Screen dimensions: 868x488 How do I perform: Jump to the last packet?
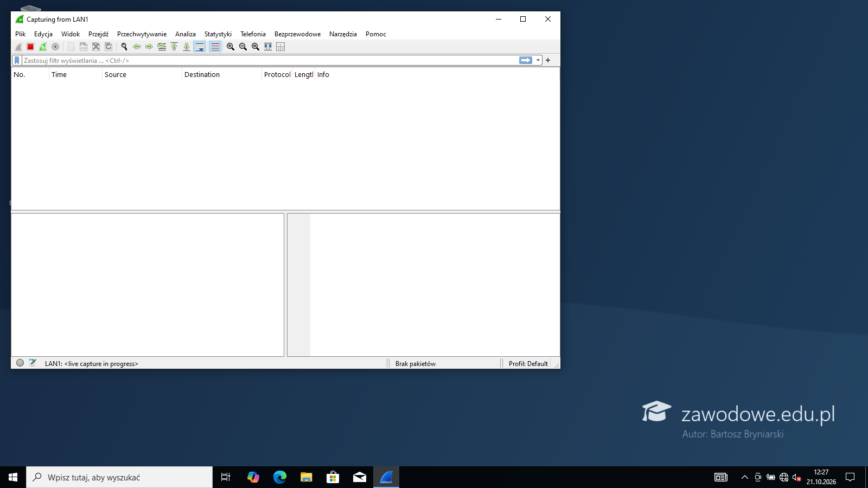pos(187,47)
